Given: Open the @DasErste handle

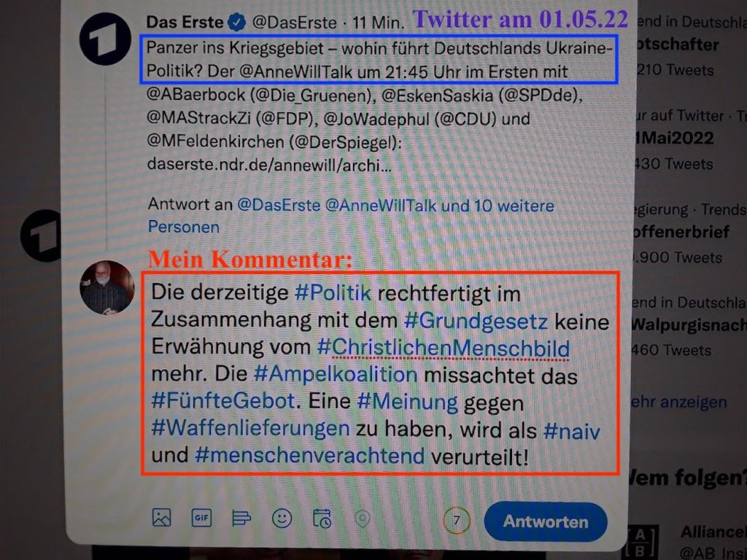Looking at the screenshot, I should [294, 23].
